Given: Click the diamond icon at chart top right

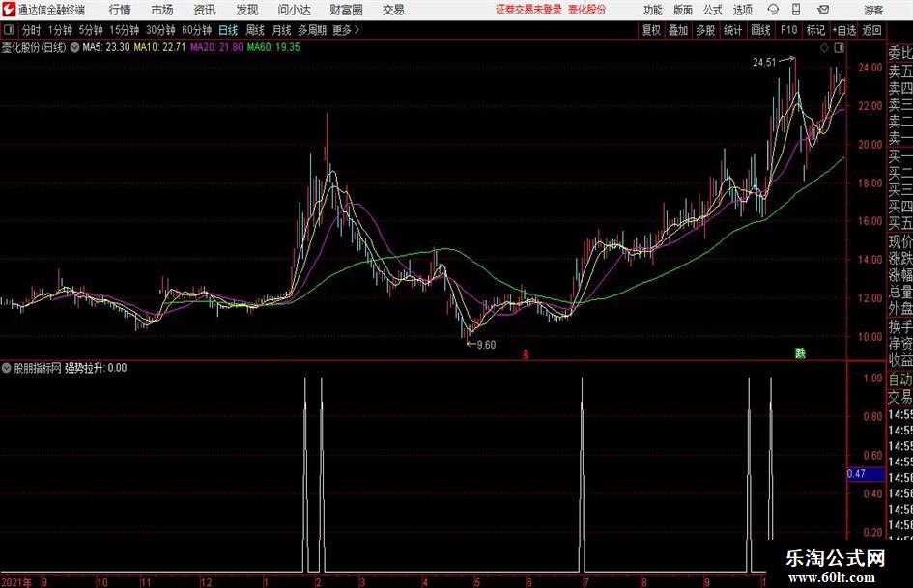Looking at the screenshot, I should coord(824,48).
